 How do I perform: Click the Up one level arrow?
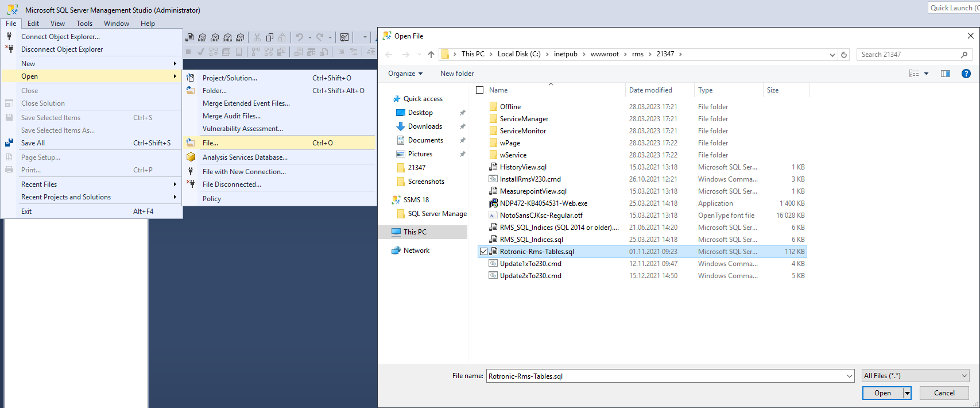[x=431, y=55]
